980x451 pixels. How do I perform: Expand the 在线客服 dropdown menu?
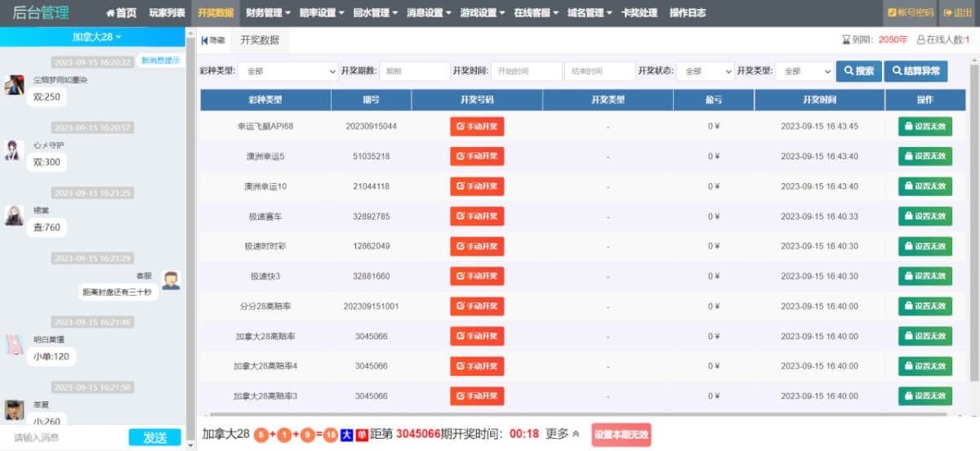click(x=536, y=13)
